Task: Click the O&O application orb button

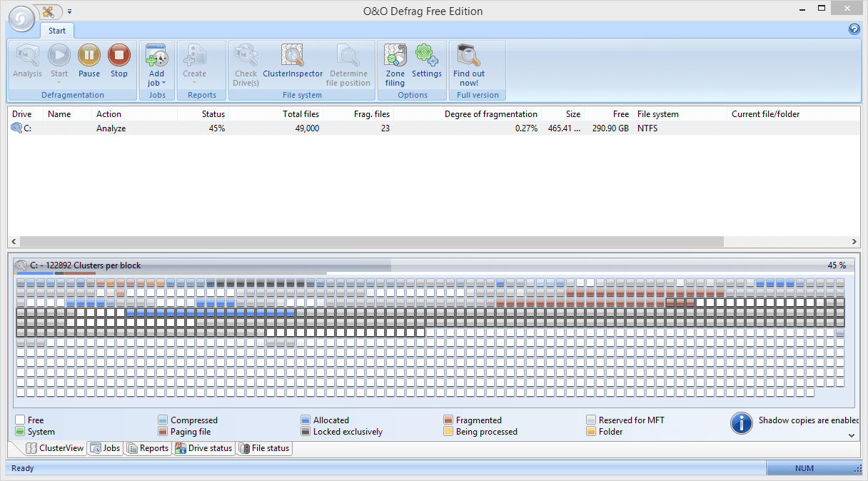Action: point(21,19)
